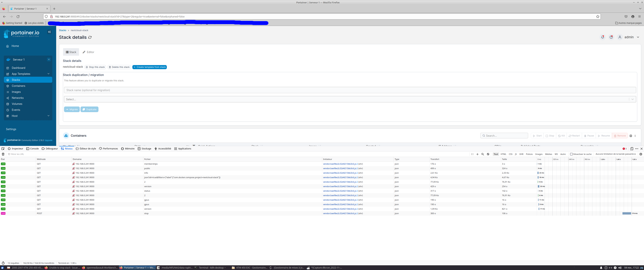
Task: Clear the network requests list
Action: coord(3,154)
